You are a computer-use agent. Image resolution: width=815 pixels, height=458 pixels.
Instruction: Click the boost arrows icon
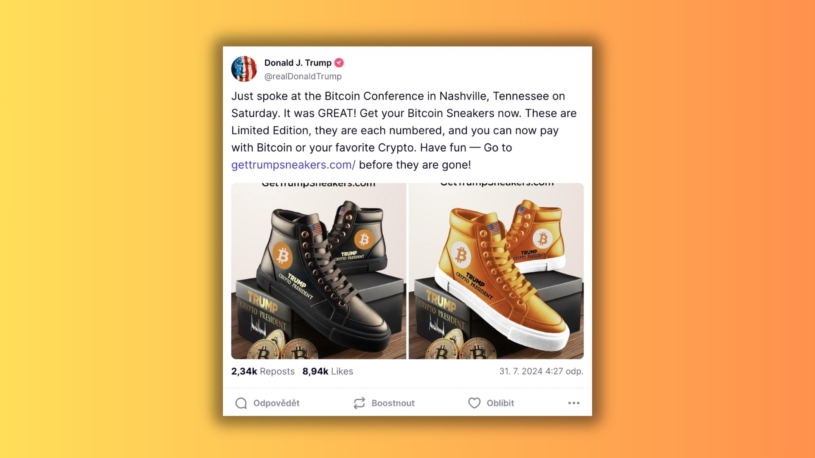coord(359,403)
